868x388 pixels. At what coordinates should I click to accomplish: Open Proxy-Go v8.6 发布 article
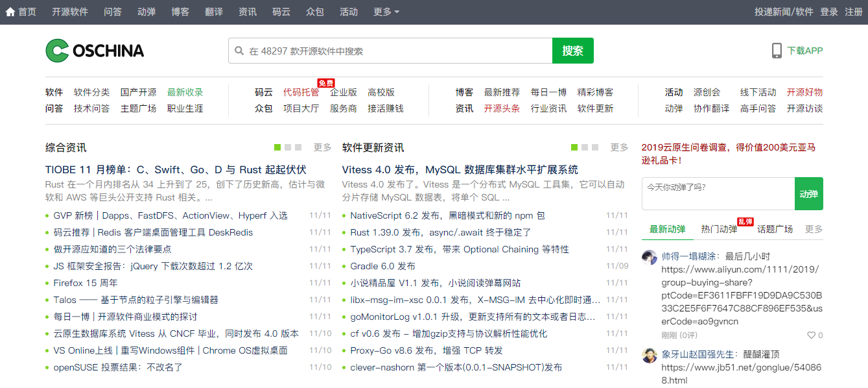(427, 350)
